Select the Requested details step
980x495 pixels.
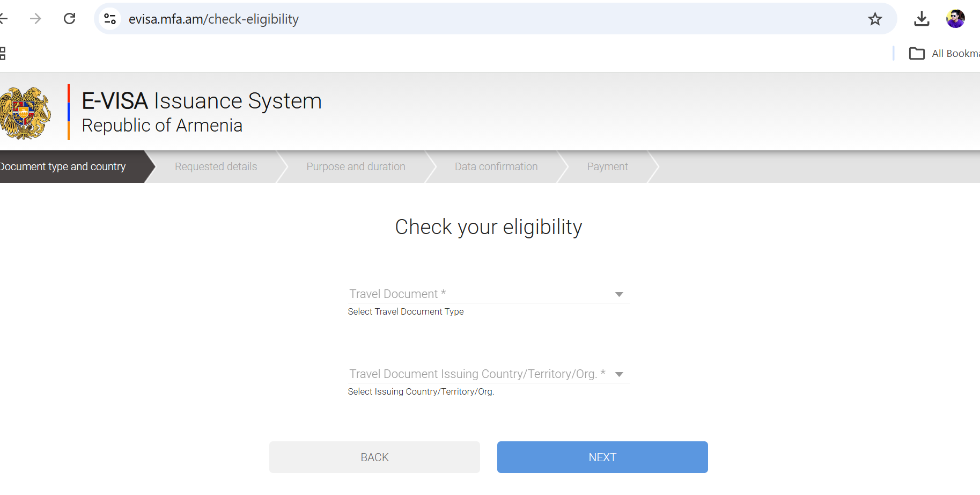tap(216, 166)
